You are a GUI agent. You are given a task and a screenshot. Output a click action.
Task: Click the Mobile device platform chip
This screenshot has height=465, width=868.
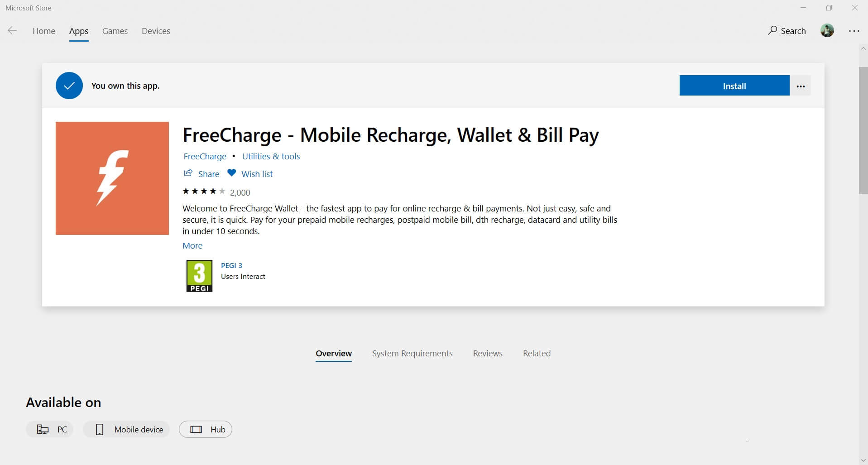[126, 429]
